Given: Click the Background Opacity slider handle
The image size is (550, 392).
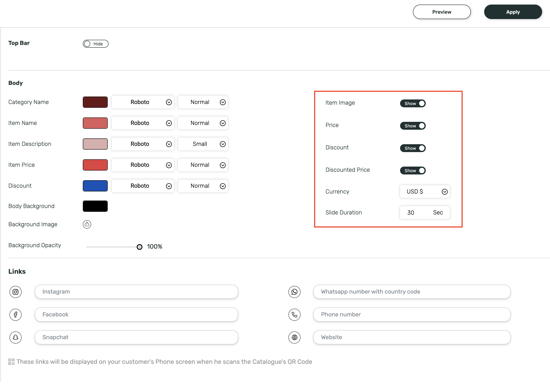Looking at the screenshot, I should coord(139,247).
